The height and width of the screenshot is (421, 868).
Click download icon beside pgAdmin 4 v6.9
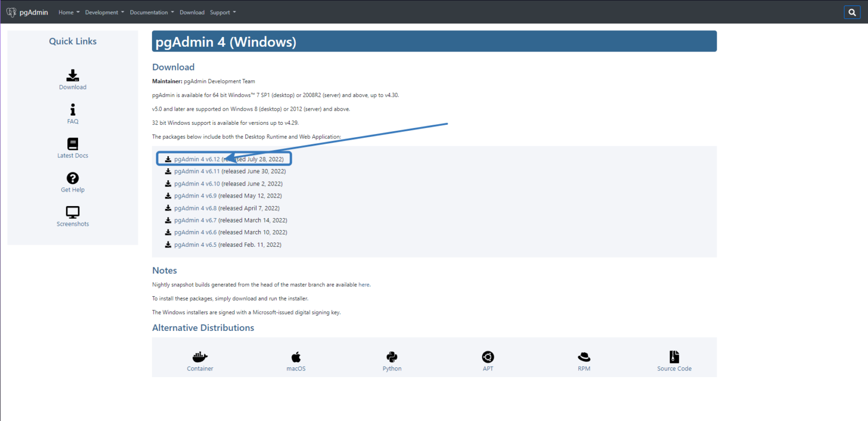pyautogui.click(x=168, y=196)
